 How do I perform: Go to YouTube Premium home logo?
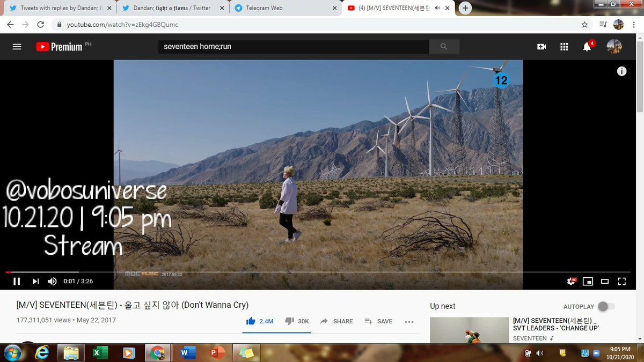point(59,47)
